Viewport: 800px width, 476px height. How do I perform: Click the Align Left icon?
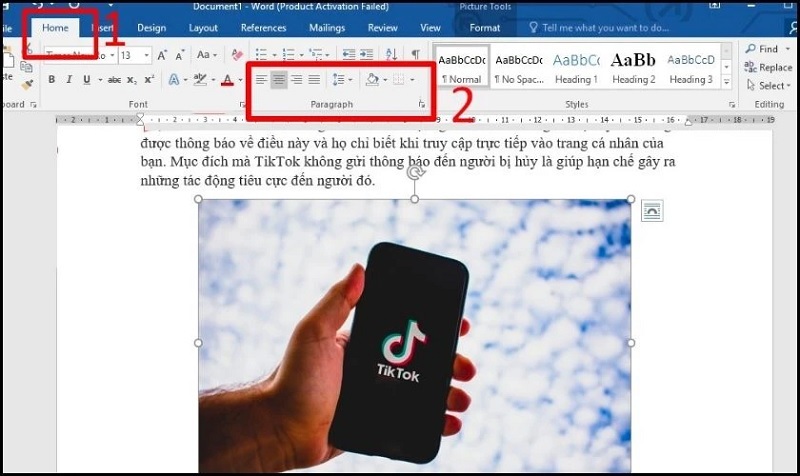coord(261,79)
